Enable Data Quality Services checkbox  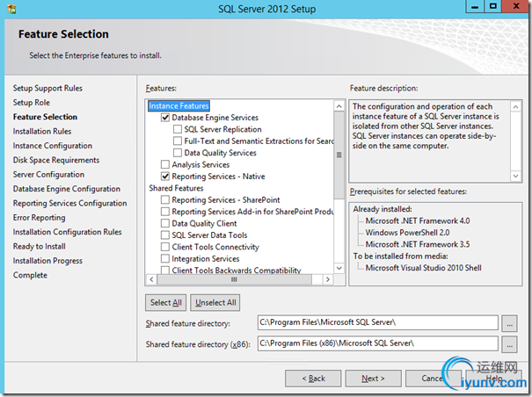178,153
